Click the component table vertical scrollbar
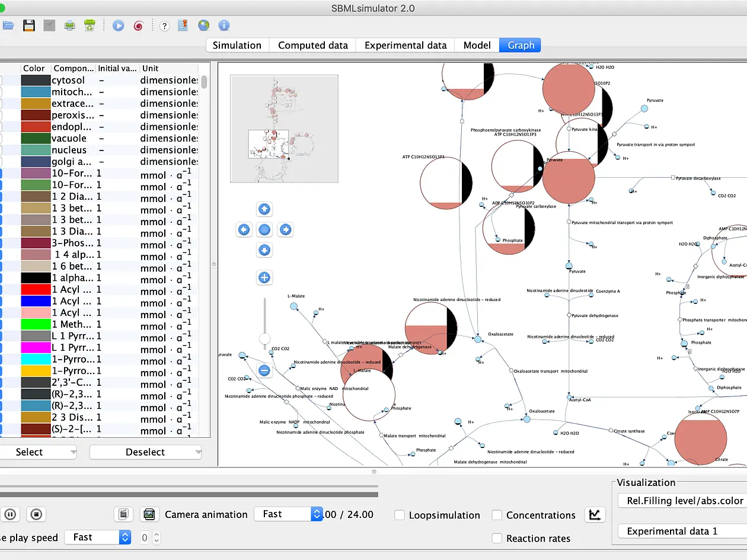Screen dimensions: 747x560 [x=204, y=81]
